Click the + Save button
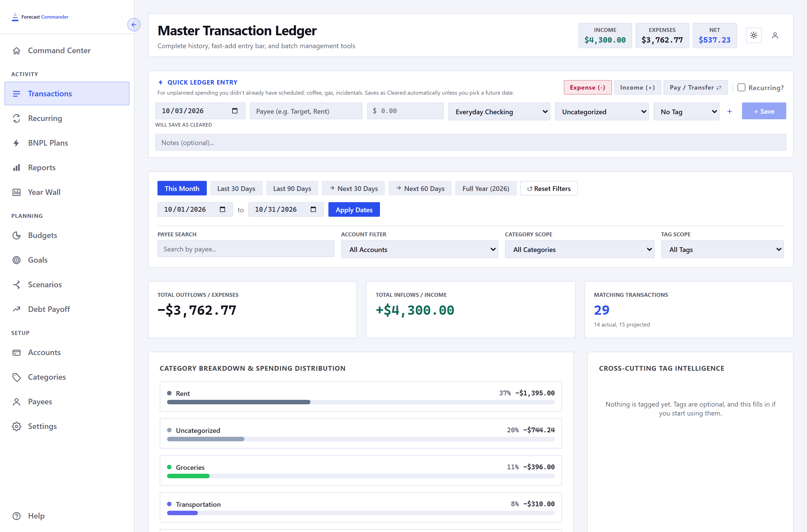 tap(764, 111)
